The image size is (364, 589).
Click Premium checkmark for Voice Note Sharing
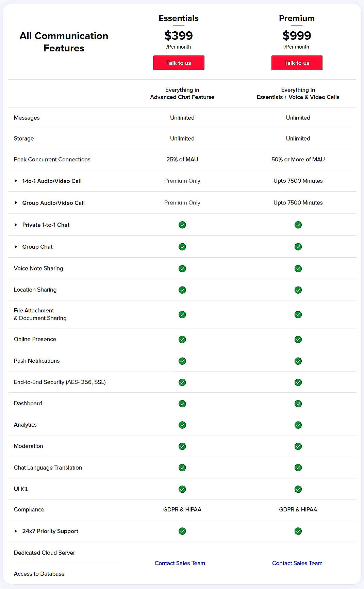point(298,269)
